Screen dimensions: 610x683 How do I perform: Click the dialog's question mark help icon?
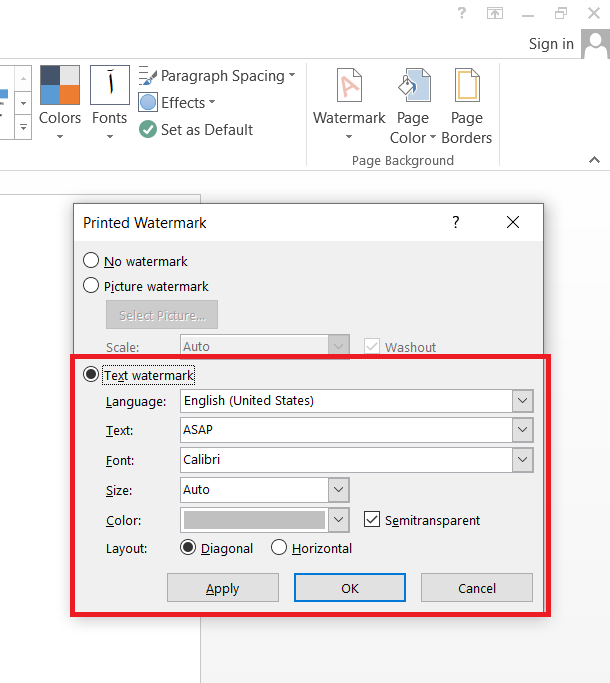point(455,222)
